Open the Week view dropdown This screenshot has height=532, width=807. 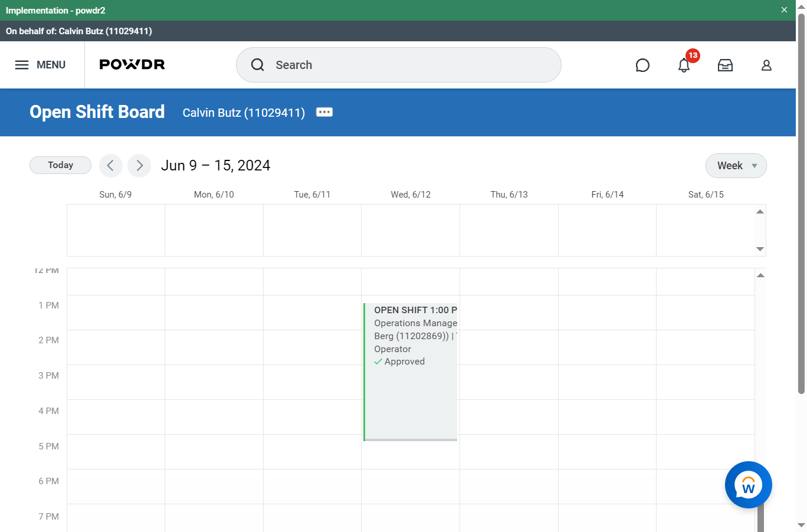point(736,166)
